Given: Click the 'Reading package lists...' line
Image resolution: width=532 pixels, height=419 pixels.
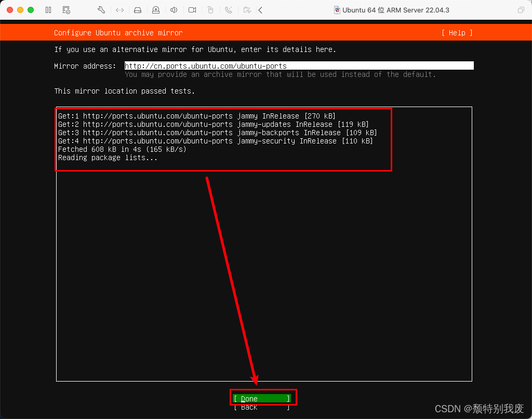Looking at the screenshot, I should tap(108, 158).
